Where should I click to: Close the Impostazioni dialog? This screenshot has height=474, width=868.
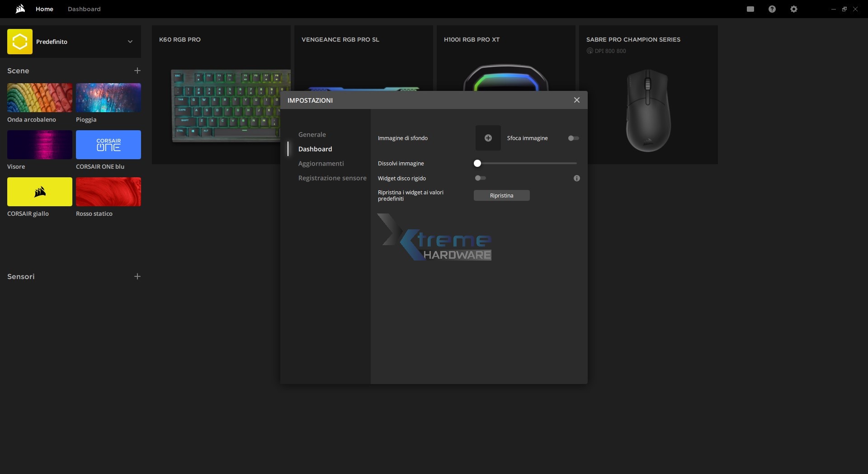pos(577,100)
